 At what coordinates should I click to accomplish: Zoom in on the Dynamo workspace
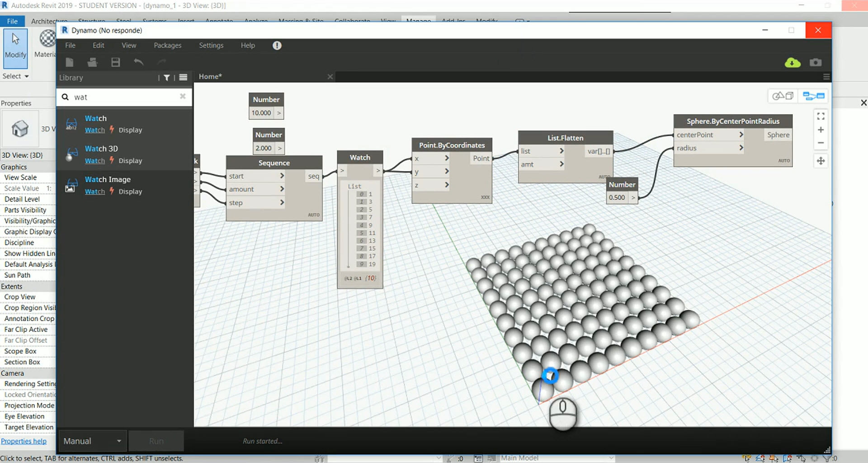point(821,130)
